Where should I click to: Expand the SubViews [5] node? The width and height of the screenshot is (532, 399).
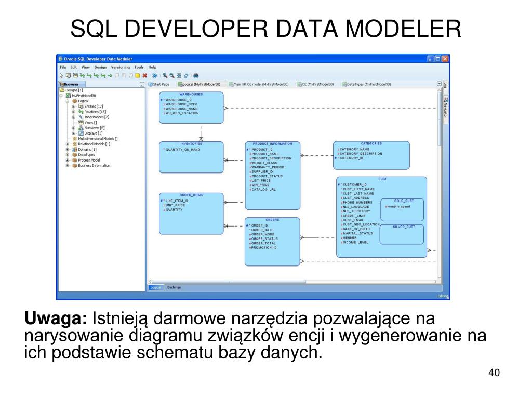click(74, 128)
